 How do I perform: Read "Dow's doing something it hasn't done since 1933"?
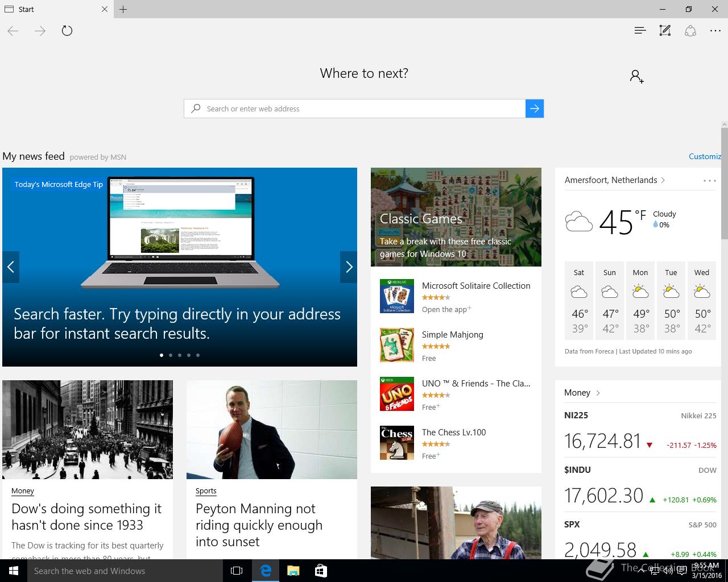(86, 517)
